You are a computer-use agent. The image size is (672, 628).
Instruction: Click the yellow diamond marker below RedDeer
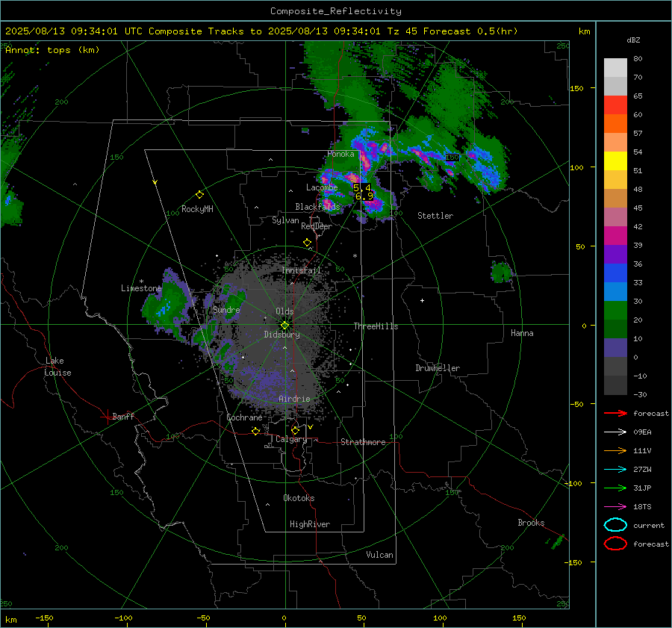coord(307,243)
